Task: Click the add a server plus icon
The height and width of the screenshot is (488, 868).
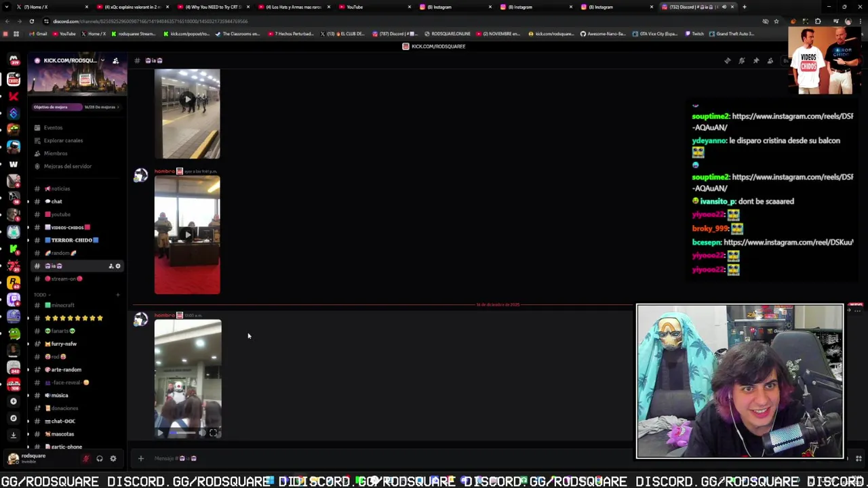Action: (13, 401)
